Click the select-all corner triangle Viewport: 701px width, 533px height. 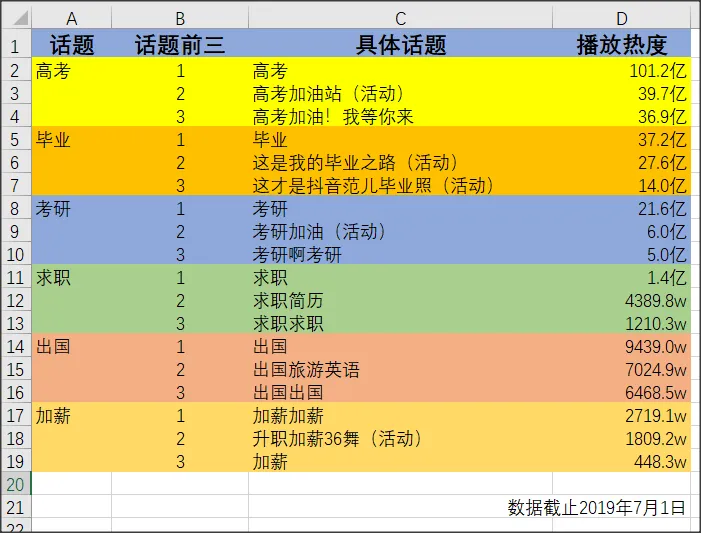20,18
